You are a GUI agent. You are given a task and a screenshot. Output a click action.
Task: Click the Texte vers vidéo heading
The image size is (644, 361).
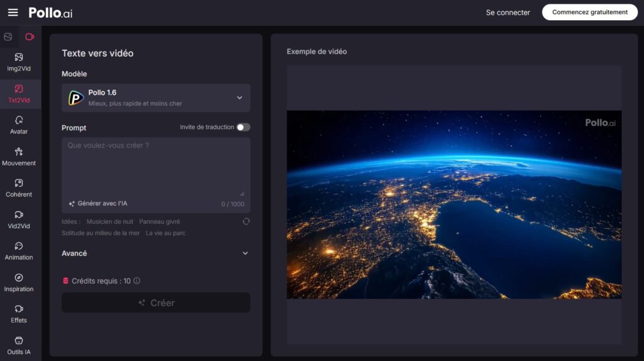(97, 53)
